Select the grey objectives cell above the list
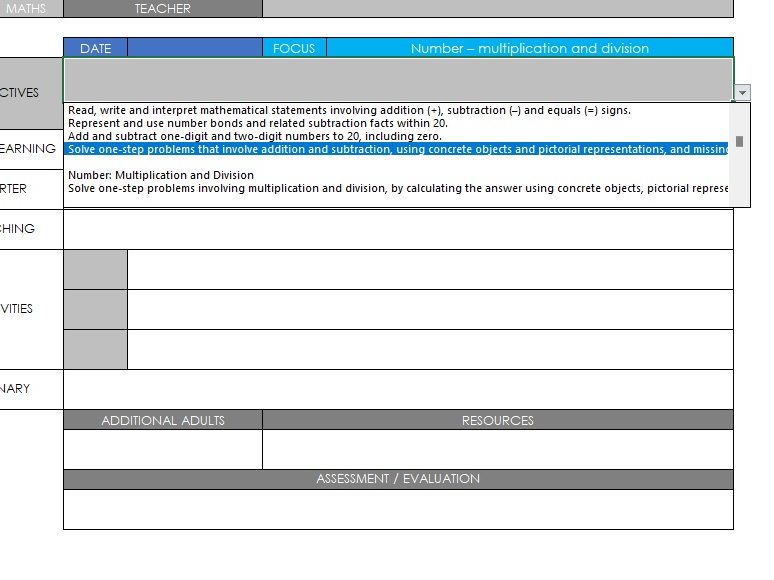 [x=398, y=79]
